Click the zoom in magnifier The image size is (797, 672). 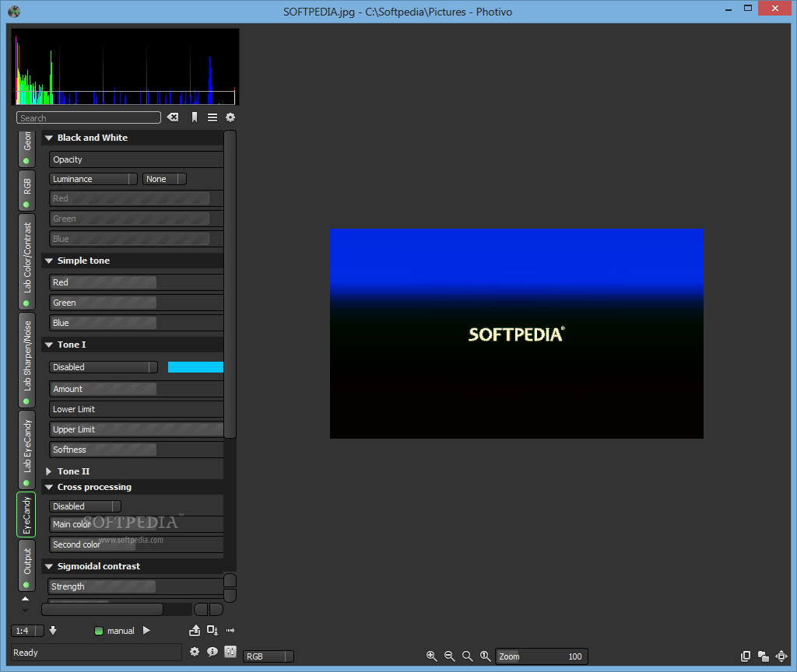click(431, 656)
